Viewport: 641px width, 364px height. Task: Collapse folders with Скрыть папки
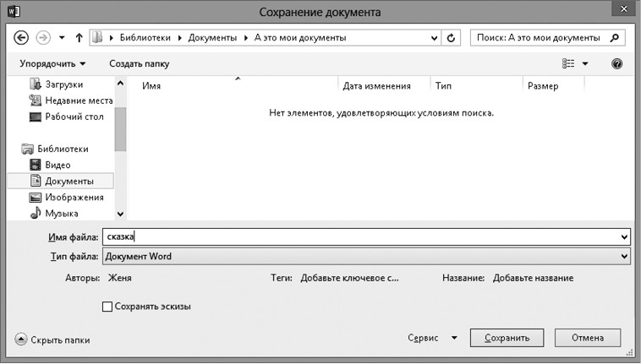point(52,340)
